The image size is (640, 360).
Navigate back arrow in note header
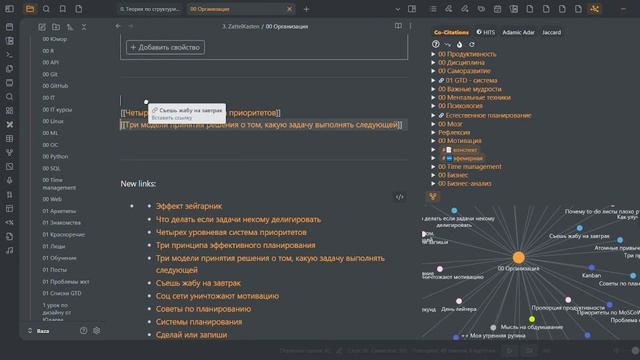(x=118, y=26)
